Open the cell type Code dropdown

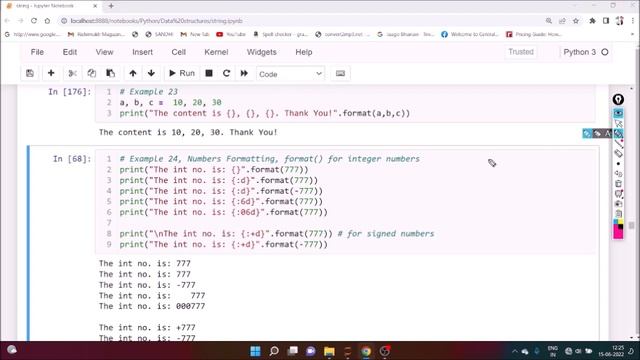coord(290,74)
